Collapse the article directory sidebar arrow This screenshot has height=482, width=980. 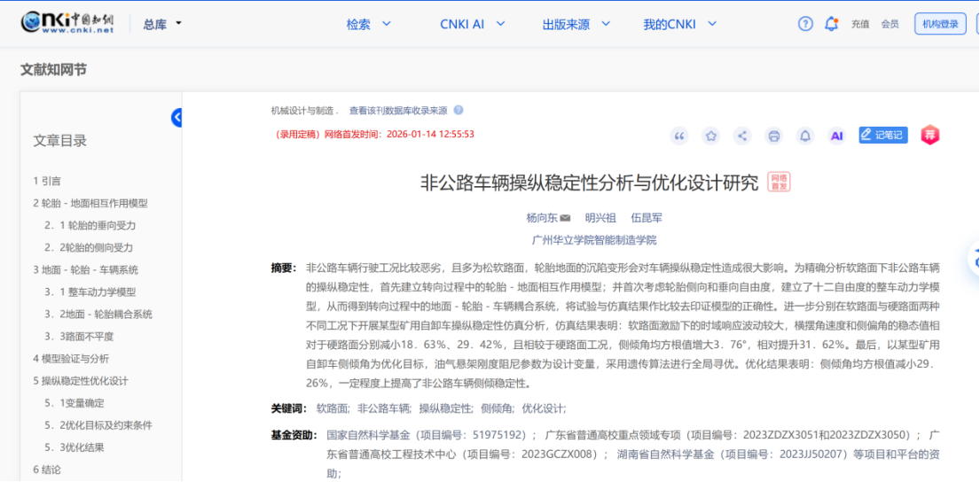[176, 117]
